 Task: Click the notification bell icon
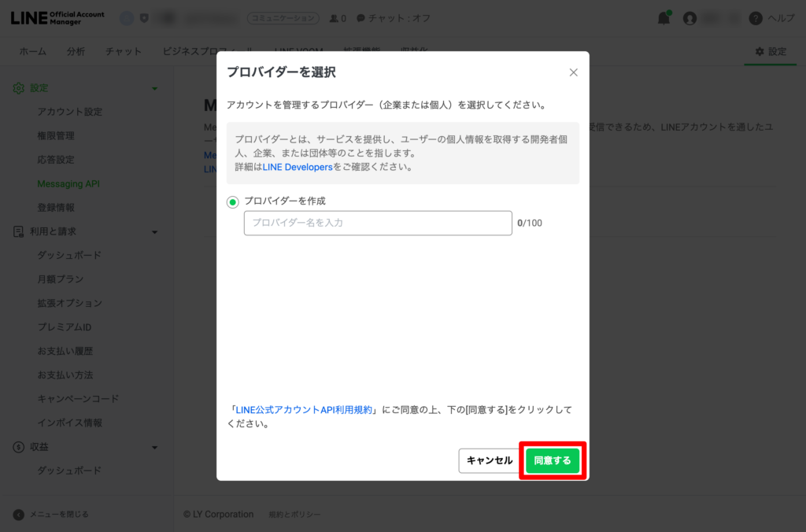664,18
